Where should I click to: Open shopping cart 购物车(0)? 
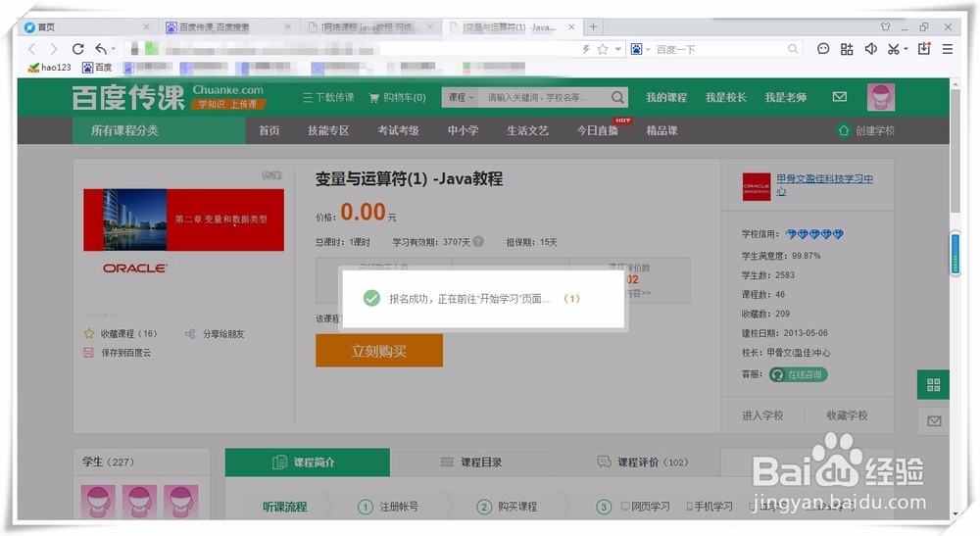click(398, 97)
